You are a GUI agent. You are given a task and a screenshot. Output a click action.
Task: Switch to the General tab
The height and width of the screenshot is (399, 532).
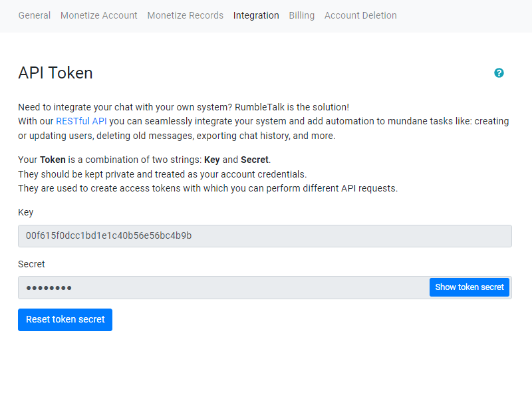[35, 15]
